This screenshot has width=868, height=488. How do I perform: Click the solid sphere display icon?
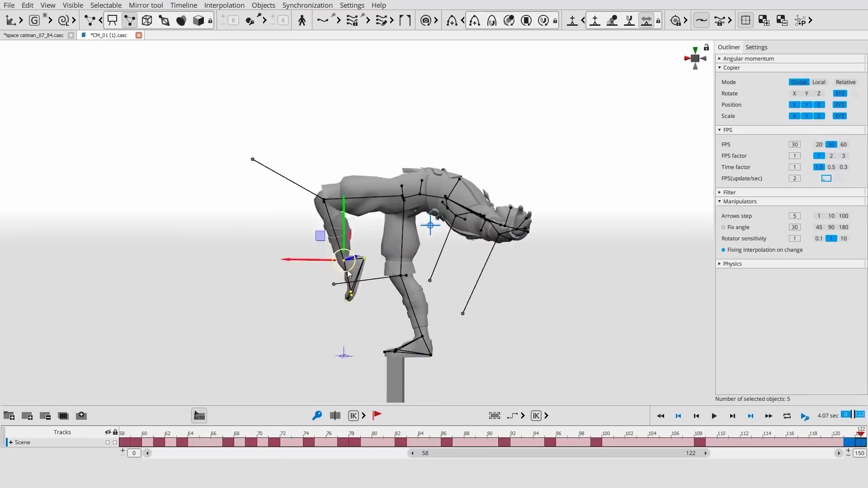click(181, 20)
